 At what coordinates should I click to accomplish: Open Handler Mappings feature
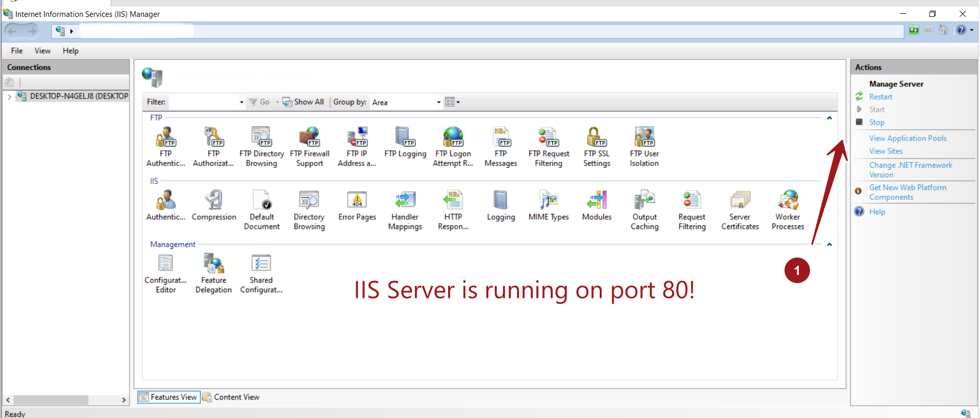(405, 211)
